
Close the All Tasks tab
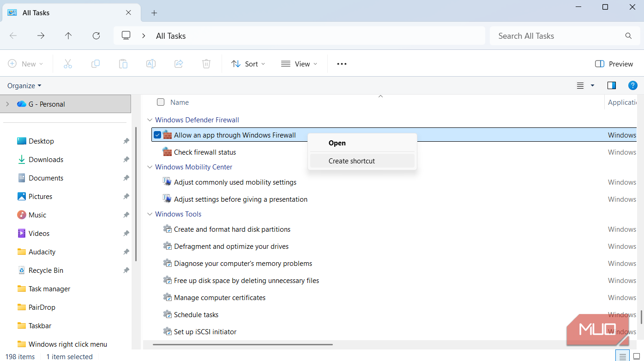[x=129, y=13]
